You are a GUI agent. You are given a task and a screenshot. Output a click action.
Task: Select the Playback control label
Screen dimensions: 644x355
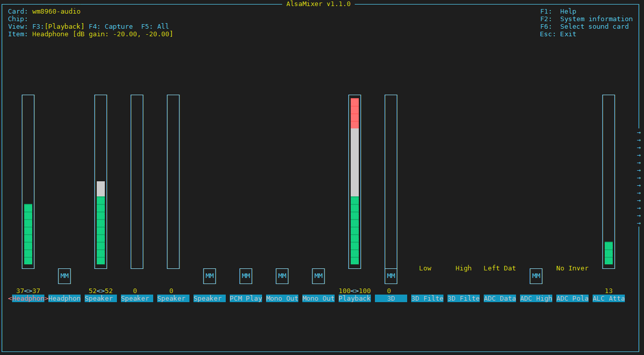pyautogui.click(x=355, y=299)
